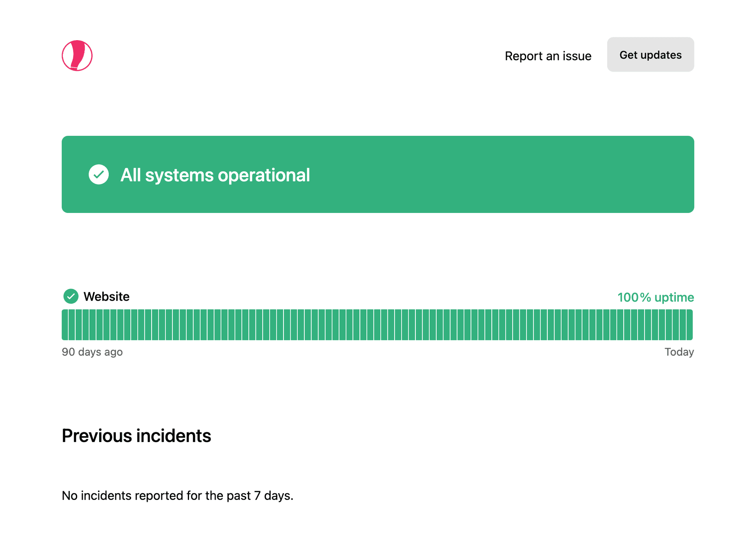This screenshot has height=557, width=756.
Task: Click the 90 days ago label
Action: [92, 352]
